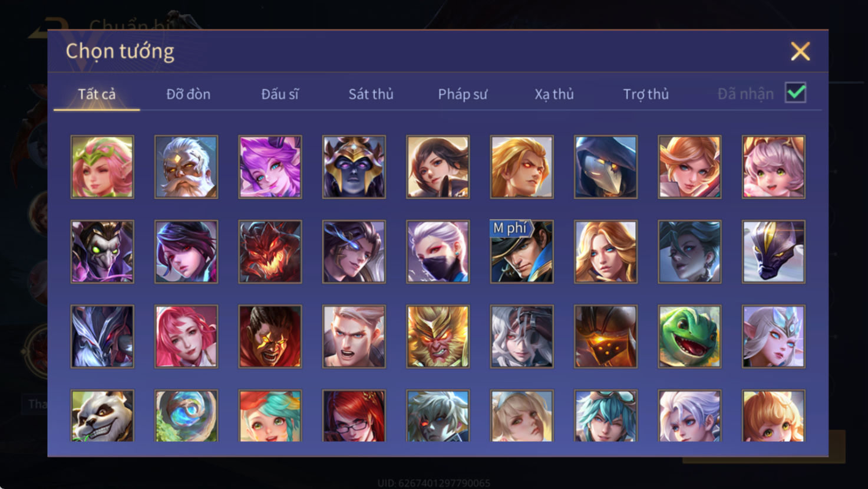Select the purple-haired horned girl hero
The height and width of the screenshot is (489, 868).
click(270, 167)
